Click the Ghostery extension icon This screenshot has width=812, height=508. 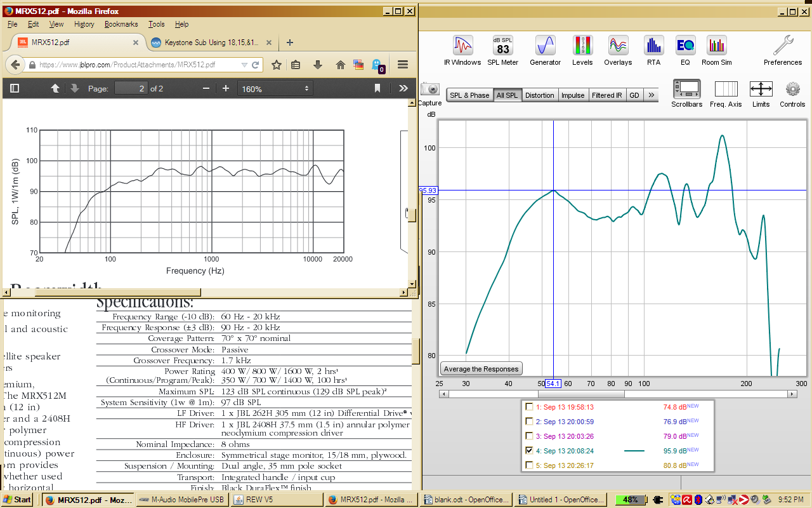(377, 65)
